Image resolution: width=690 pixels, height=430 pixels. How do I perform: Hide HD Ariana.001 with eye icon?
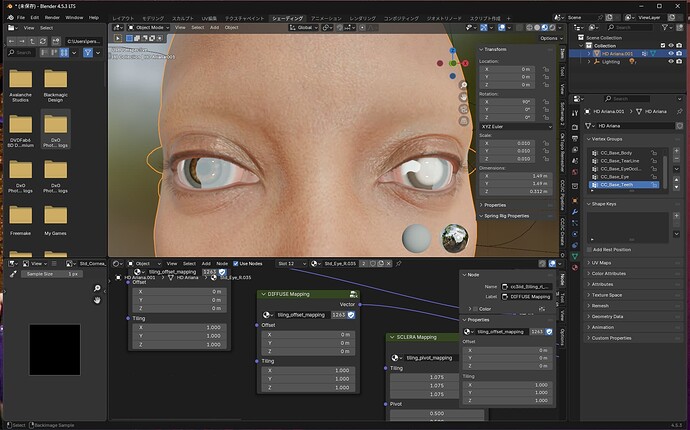pyautogui.click(x=671, y=53)
